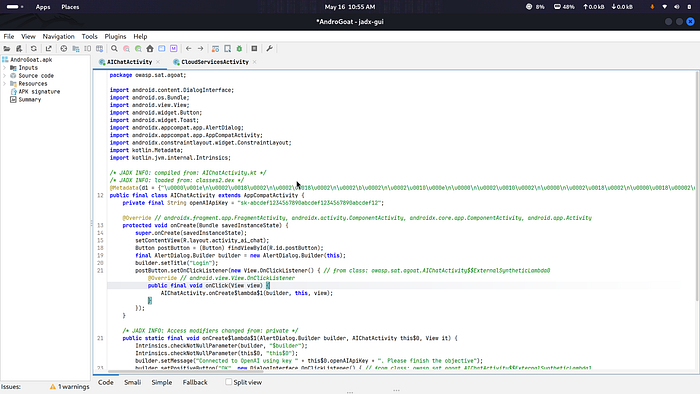
Task: Enable the Split view checkbox
Action: point(229,382)
